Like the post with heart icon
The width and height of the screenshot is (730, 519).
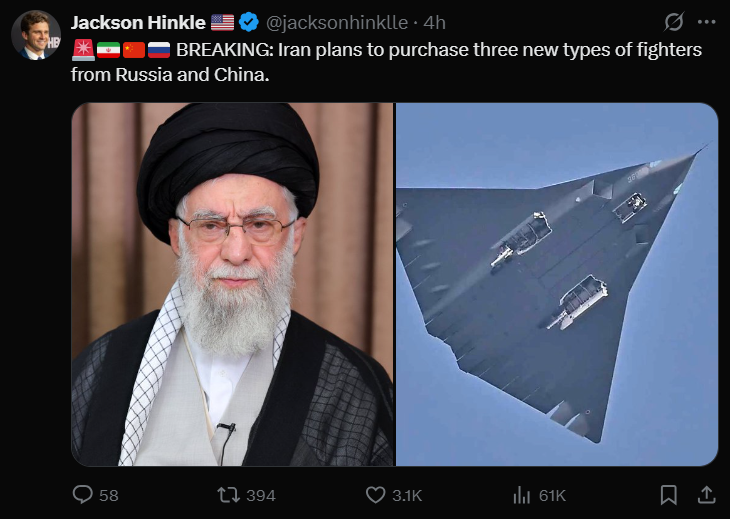[375, 495]
